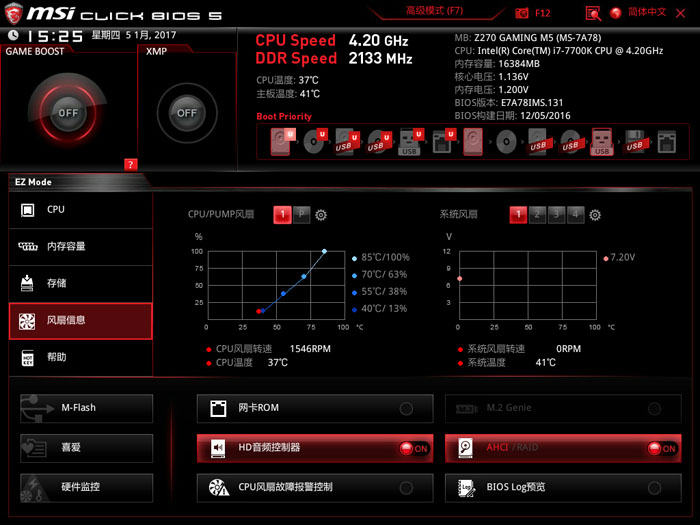Take a screenshot with the F12 camera icon
The height and width of the screenshot is (525, 700).
(521, 13)
